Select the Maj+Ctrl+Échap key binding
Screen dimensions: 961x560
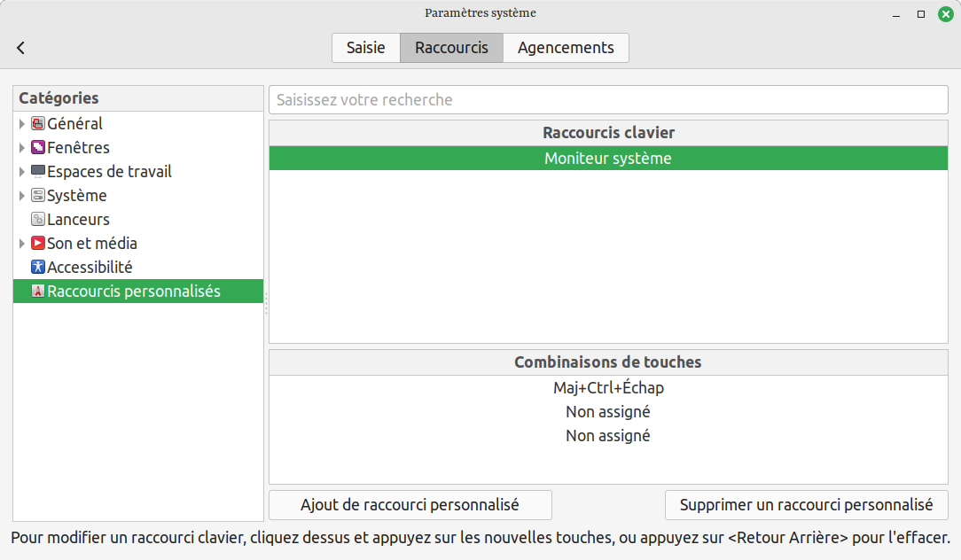click(608, 388)
